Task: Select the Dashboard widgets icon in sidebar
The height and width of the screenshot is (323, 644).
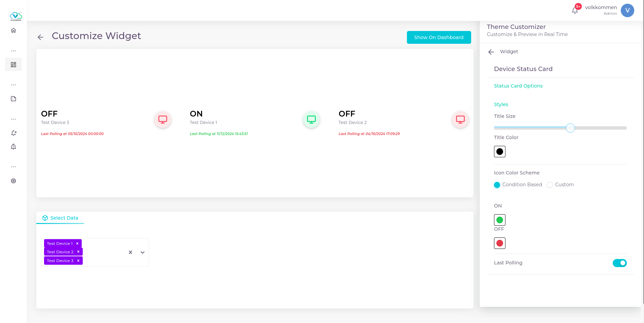Action: [x=13, y=64]
